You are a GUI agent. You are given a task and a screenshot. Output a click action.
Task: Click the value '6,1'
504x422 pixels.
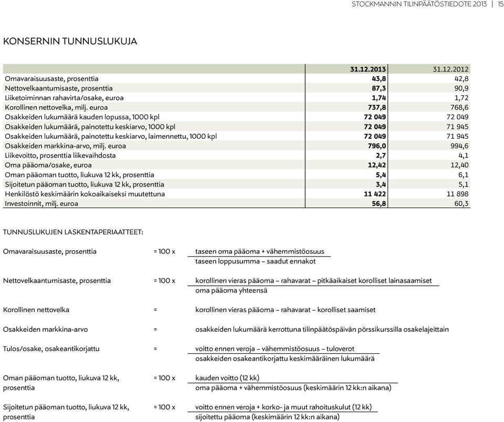click(x=464, y=176)
